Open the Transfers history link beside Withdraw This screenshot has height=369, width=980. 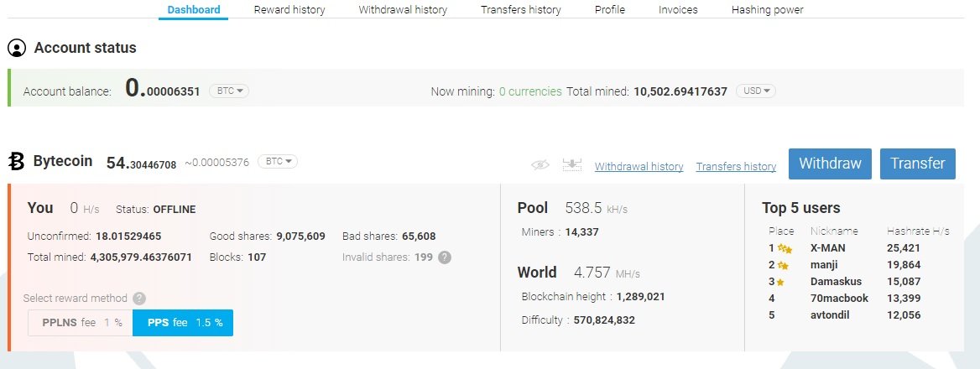[736, 167]
